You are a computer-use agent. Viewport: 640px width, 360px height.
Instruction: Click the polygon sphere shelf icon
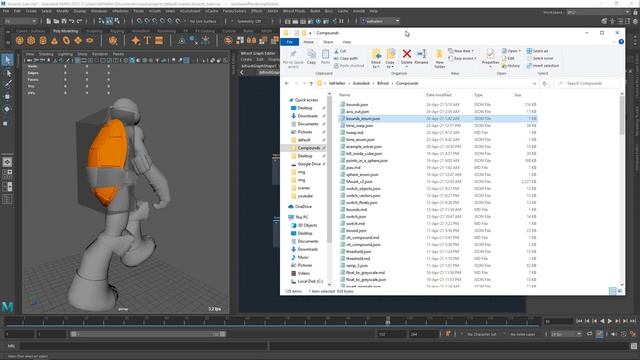click(x=20, y=40)
